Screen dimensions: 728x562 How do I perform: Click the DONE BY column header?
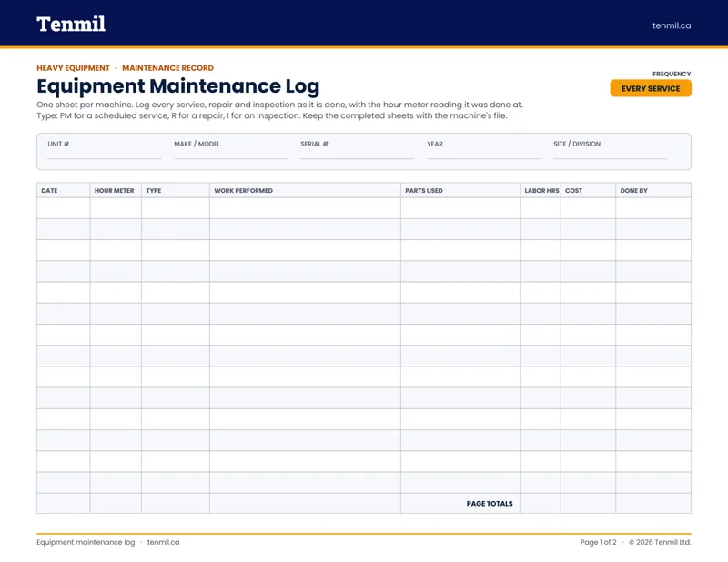[653, 190]
